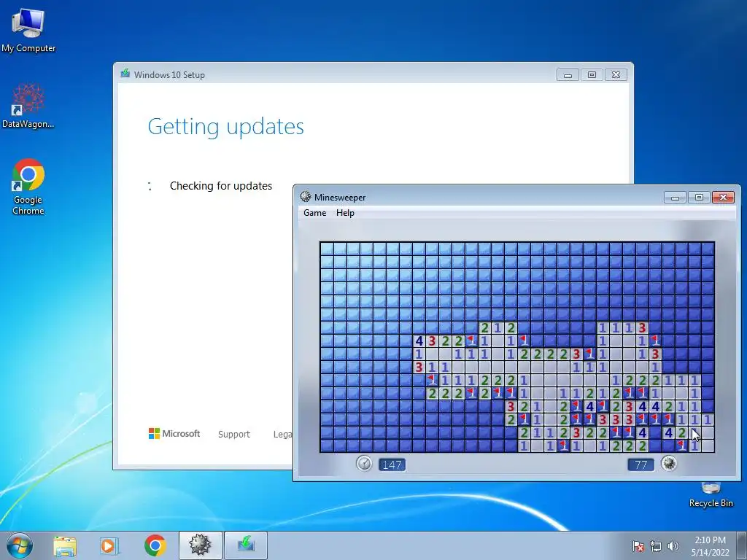Open the Support link in Windows 10 Setup
Image resolution: width=747 pixels, height=560 pixels.
coord(234,435)
